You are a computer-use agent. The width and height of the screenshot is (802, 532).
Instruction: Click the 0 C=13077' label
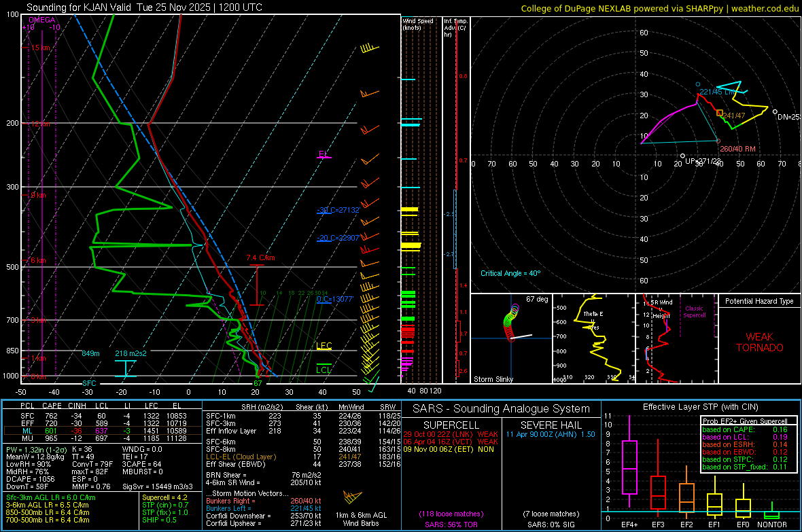[x=335, y=299]
